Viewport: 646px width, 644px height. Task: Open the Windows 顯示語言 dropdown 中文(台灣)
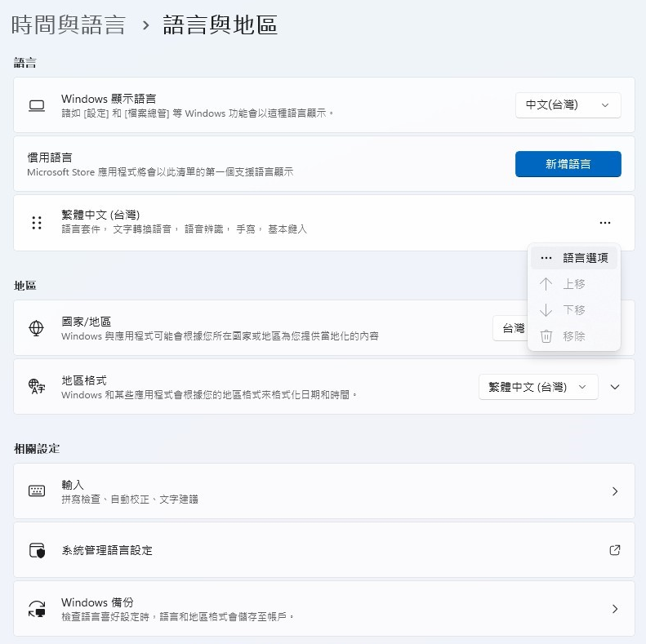coord(568,105)
